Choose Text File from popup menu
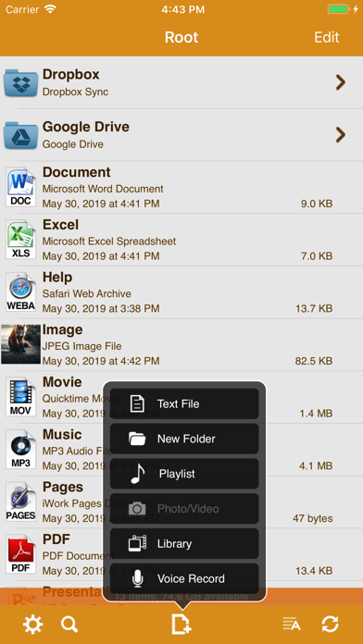 (184, 403)
